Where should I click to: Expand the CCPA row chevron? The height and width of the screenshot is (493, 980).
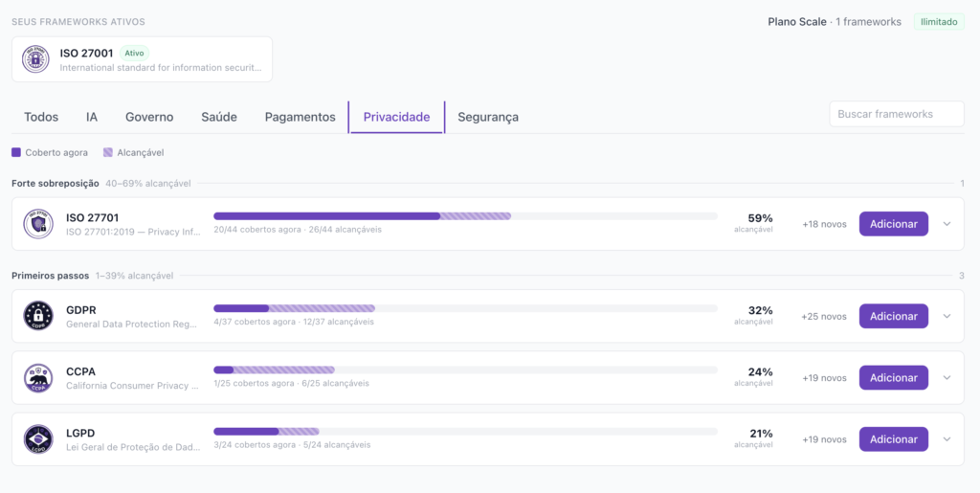pyautogui.click(x=947, y=377)
